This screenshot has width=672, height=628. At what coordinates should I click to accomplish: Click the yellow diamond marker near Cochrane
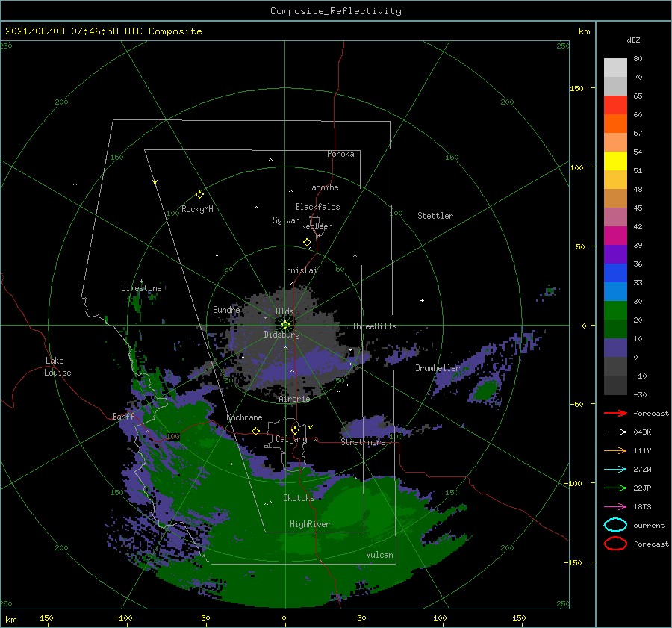(x=255, y=431)
